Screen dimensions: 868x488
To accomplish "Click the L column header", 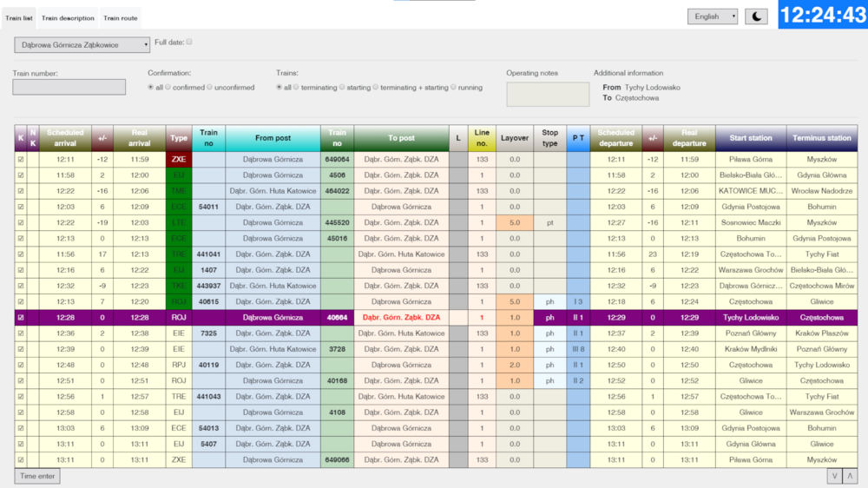I will coord(458,138).
